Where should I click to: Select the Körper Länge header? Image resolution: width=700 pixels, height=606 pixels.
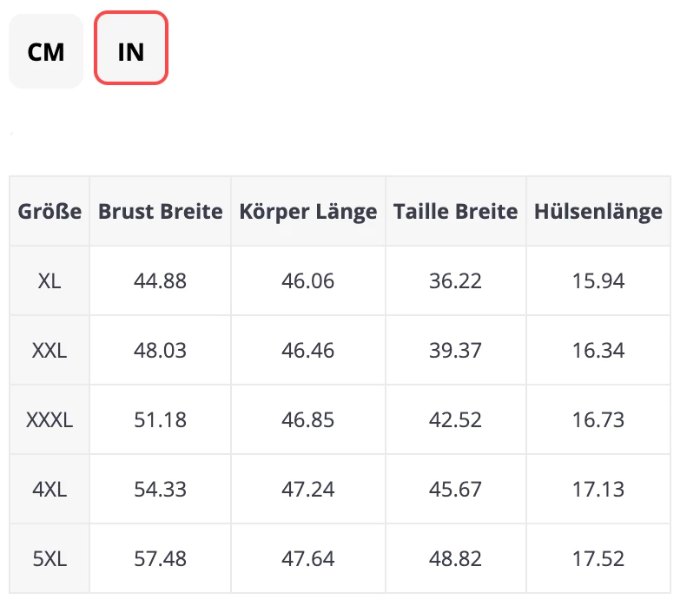[308, 211]
